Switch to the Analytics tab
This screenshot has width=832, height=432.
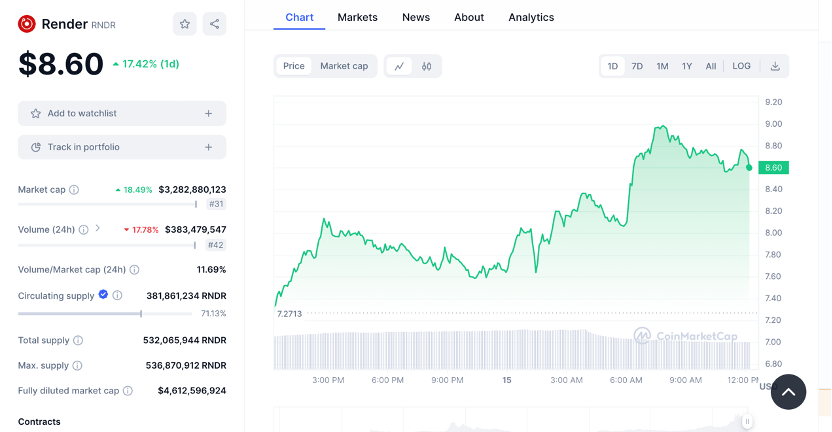tap(531, 17)
